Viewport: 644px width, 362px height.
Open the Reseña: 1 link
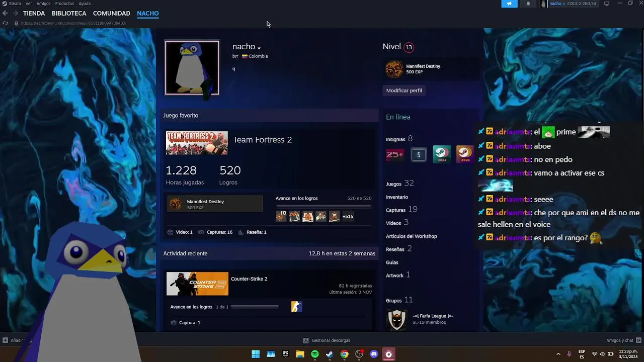252,232
